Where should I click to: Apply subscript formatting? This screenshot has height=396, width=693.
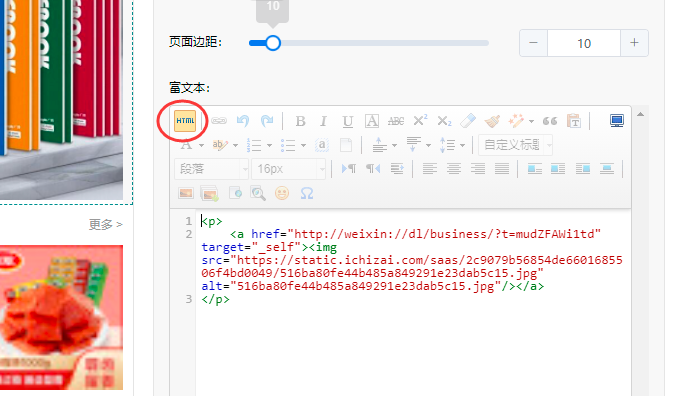click(444, 121)
